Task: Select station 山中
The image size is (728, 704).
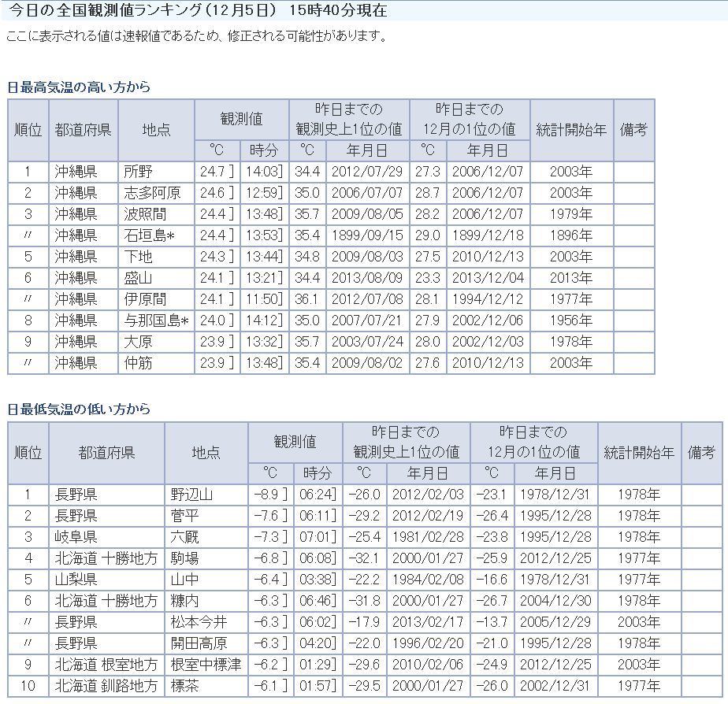Action: click(184, 580)
